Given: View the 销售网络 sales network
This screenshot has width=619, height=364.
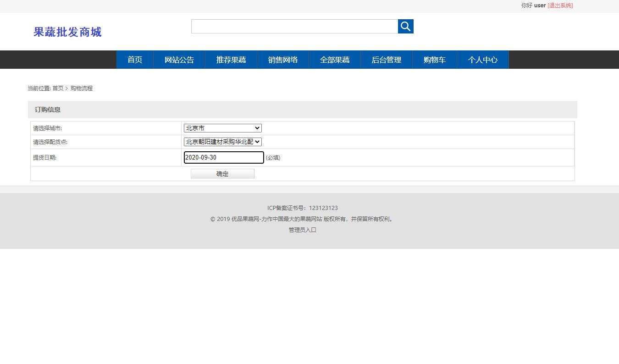Looking at the screenshot, I should coord(283,60).
